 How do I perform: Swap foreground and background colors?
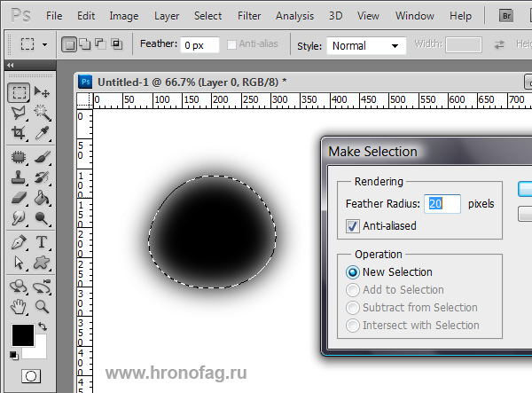(43, 327)
